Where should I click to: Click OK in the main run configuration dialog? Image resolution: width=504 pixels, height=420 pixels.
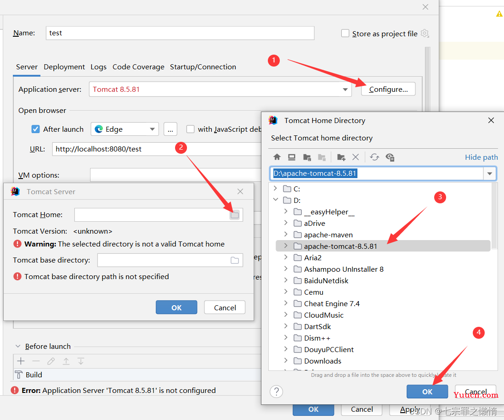click(x=313, y=410)
